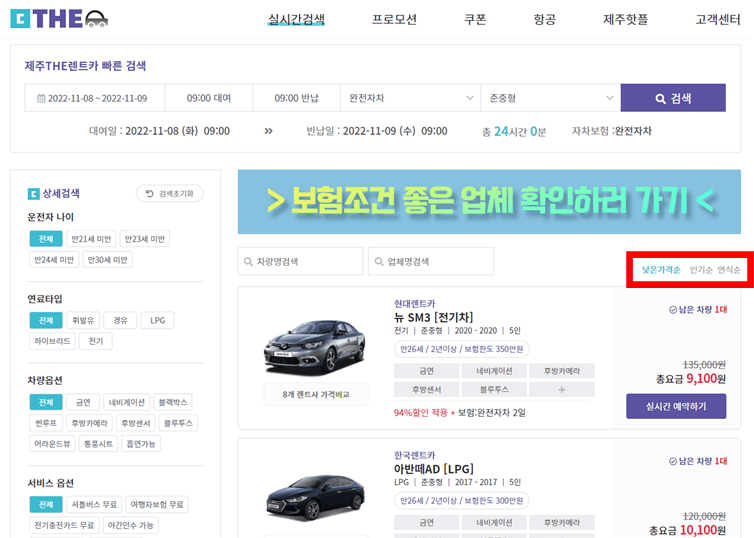
Task: Open the 프로모션 menu
Action: [394, 20]
